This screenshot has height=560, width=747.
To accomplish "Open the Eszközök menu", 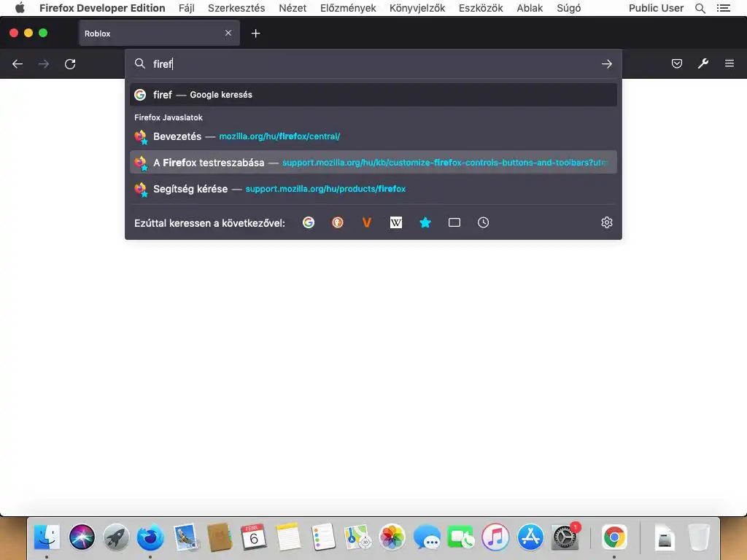I will click(x=481, y=8).
